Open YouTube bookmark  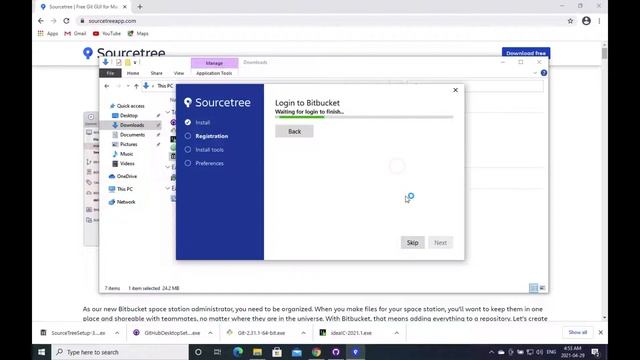tap(107, 33)
